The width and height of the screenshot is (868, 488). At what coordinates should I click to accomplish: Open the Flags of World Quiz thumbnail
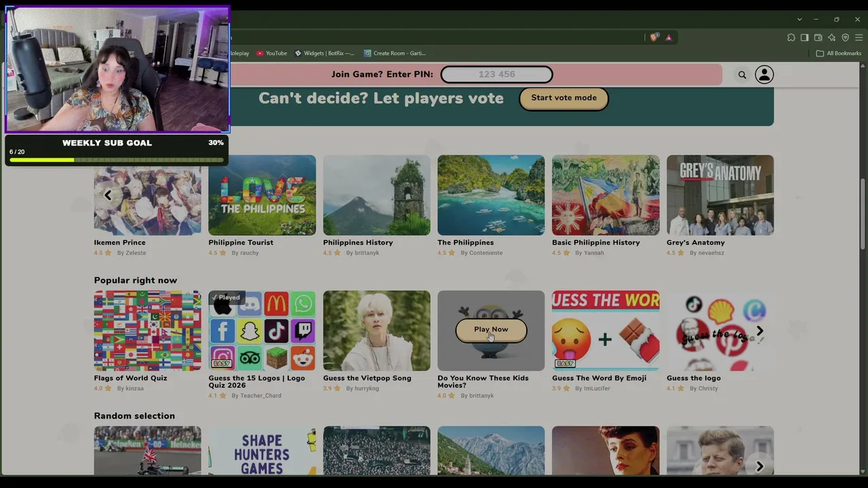pos(148,331)
